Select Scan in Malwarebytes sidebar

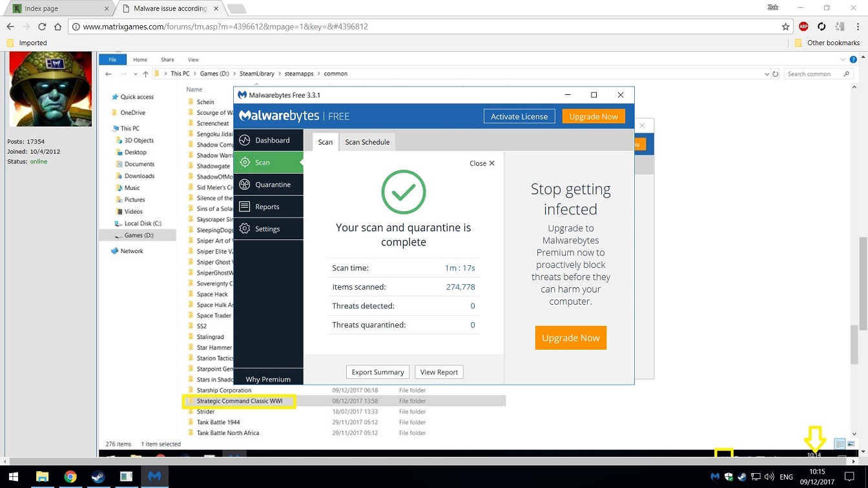pyautogui.click(x=268, y=162)
